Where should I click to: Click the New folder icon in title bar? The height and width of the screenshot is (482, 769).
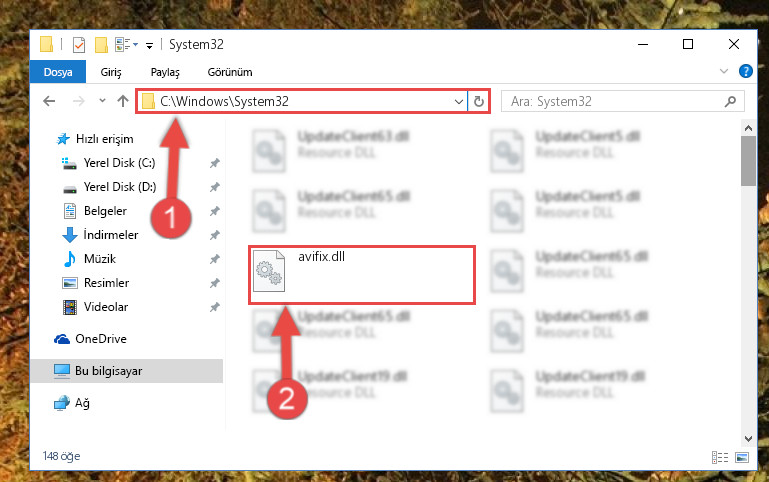point(101,45)
